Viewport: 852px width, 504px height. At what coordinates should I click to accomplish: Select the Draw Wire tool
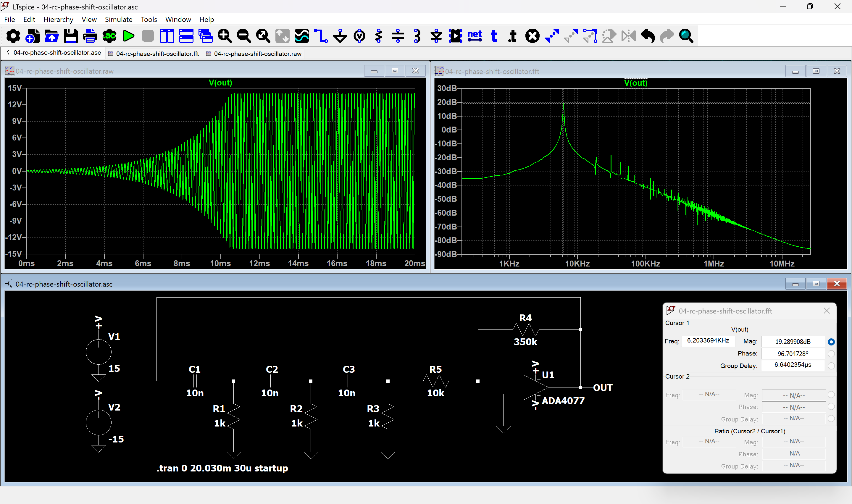(x=321, y=36)
